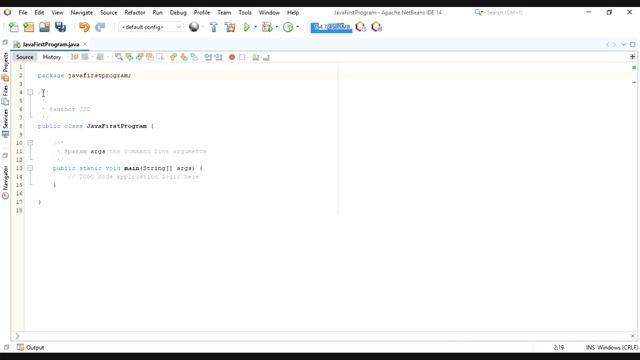Click the Open Project icon
Screen dimensions: 640x360
[44, 27]
